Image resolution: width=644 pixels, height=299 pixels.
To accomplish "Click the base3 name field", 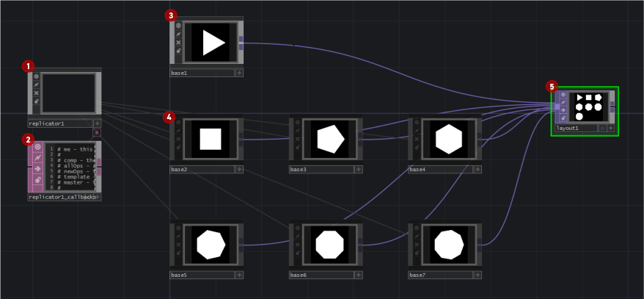I will tap(321, 170).
